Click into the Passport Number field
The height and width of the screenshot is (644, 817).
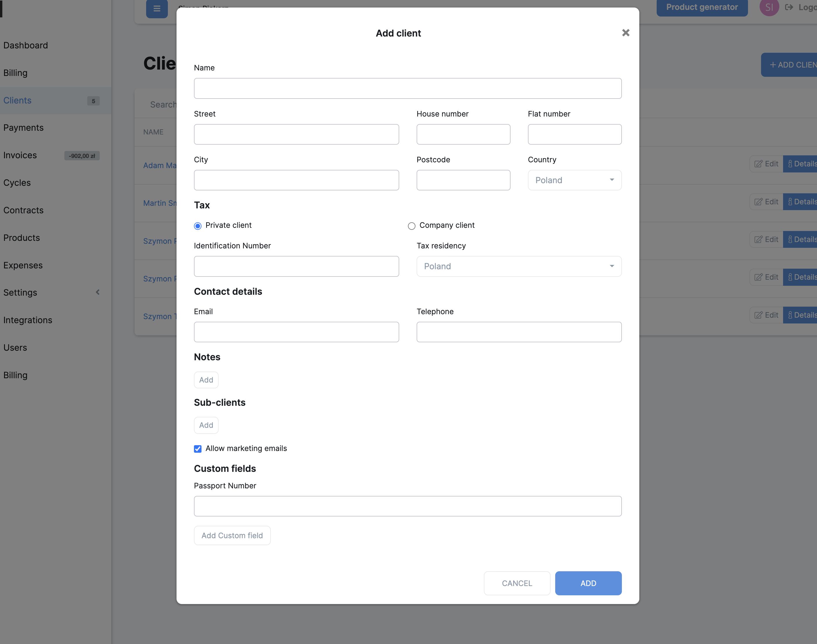407,506
